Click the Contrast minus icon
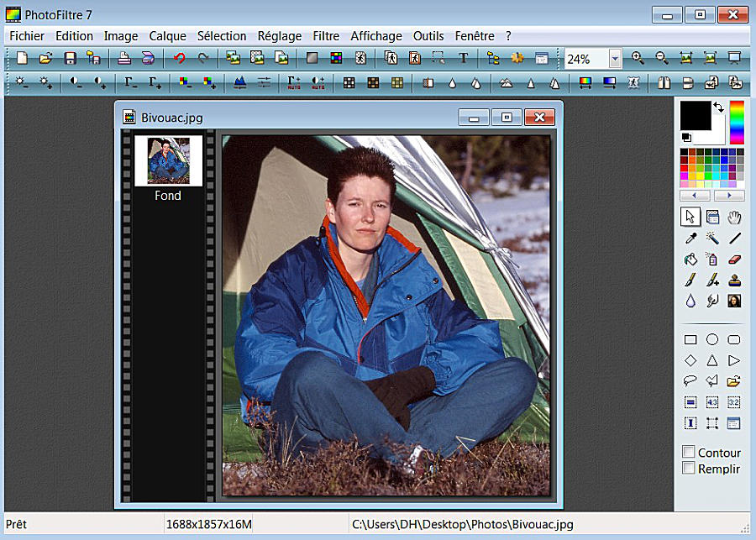Screen dimensions: 756x540 (x=76, y=82)
